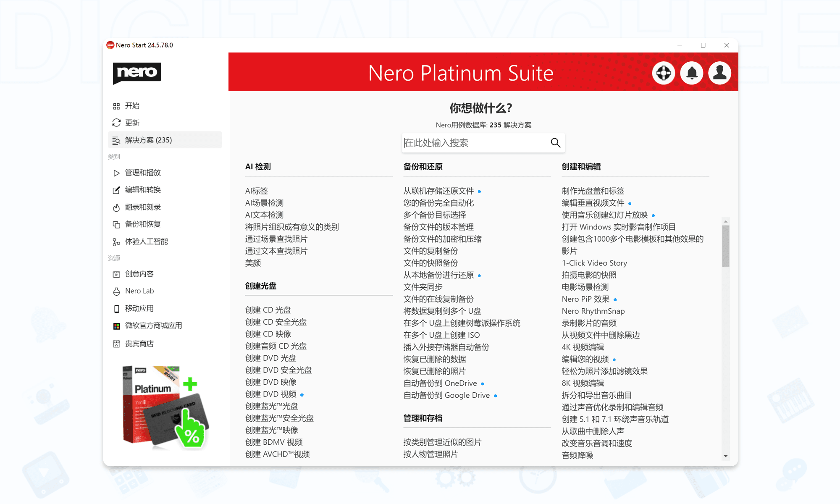840x504 pixels.
Task: Open the 翻录和刻录 burning category icon
Action: 116,207
